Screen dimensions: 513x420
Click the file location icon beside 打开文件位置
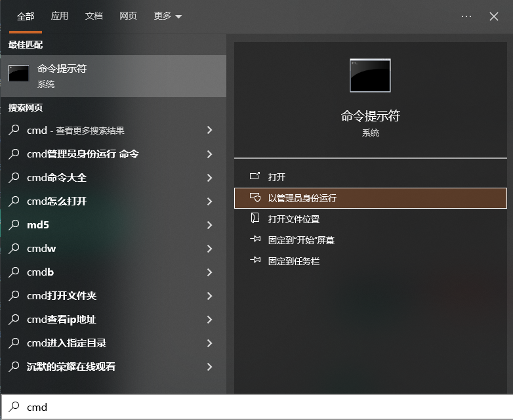coord(255,218)
